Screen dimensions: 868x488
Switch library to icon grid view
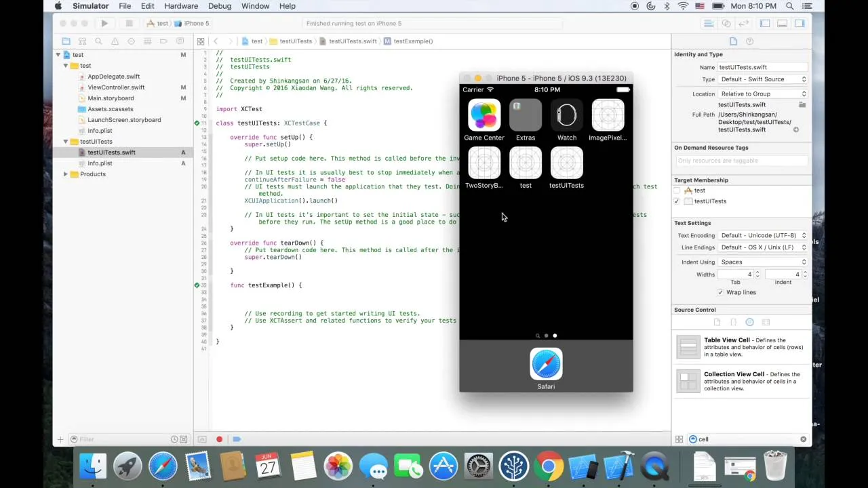(x=679, y=439)
